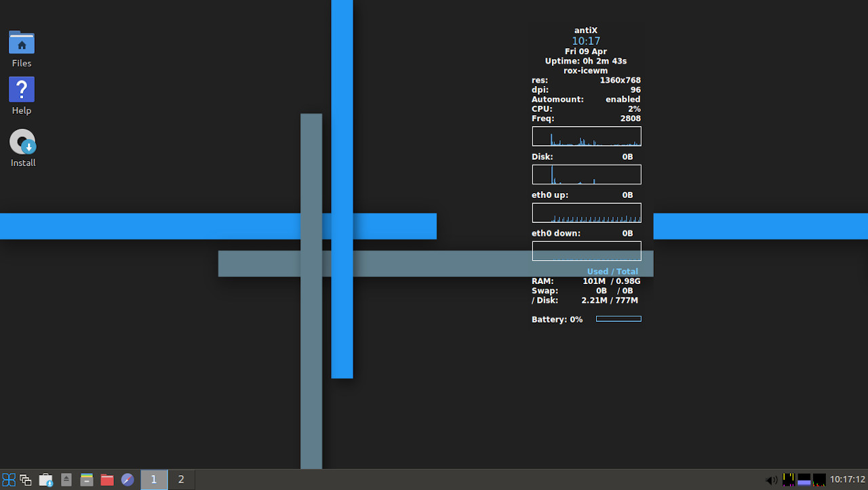Launch the Install desktop icon

(x=22, y=142)
